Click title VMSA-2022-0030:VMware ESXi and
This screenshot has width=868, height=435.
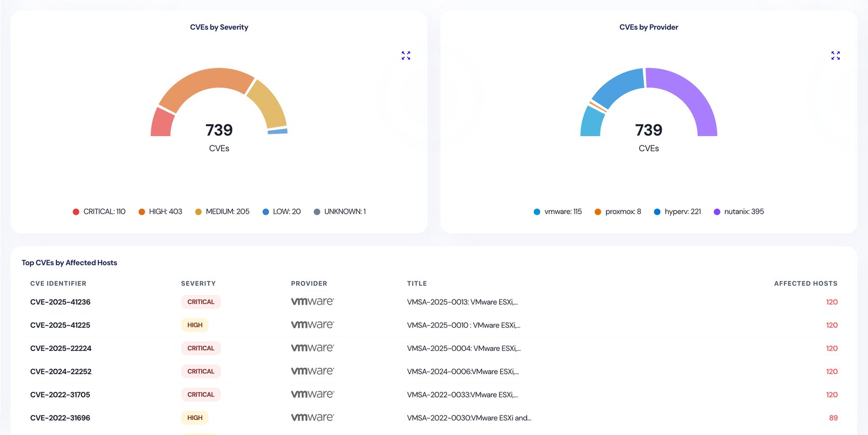(x=469, y=418)
